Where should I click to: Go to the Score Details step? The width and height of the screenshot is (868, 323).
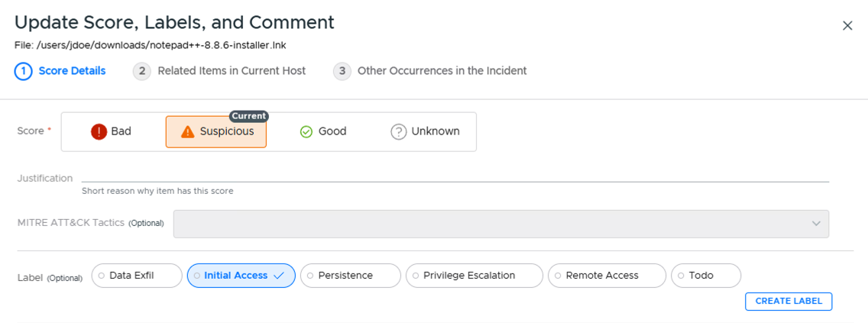(x=60, y=71)
